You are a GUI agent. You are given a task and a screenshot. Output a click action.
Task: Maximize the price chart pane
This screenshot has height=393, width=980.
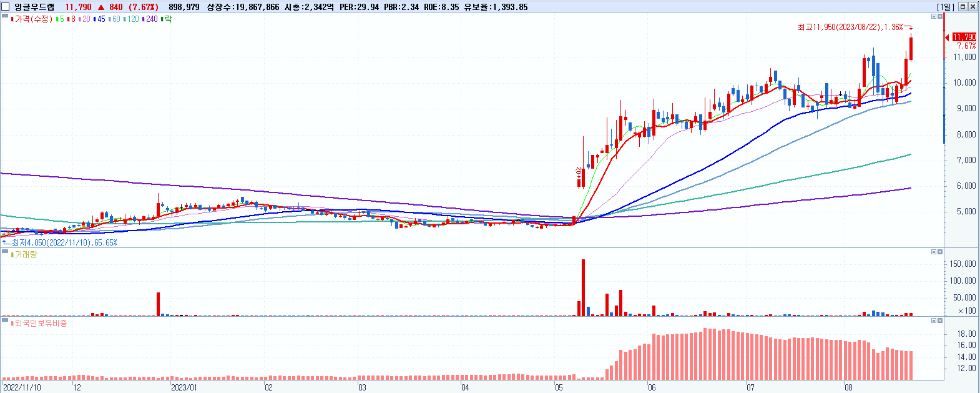click(934, 16)
